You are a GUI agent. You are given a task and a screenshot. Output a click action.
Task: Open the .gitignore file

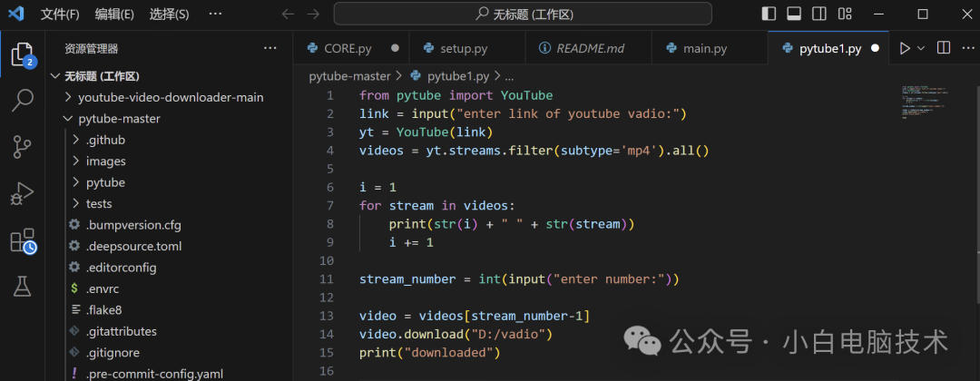[170, 352]
